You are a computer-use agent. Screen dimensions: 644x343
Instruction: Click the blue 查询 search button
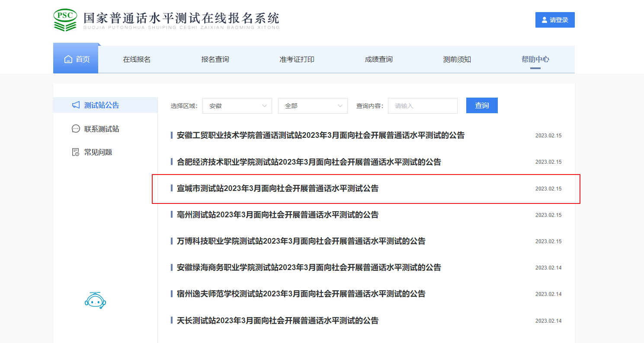[x=482, y=105]
